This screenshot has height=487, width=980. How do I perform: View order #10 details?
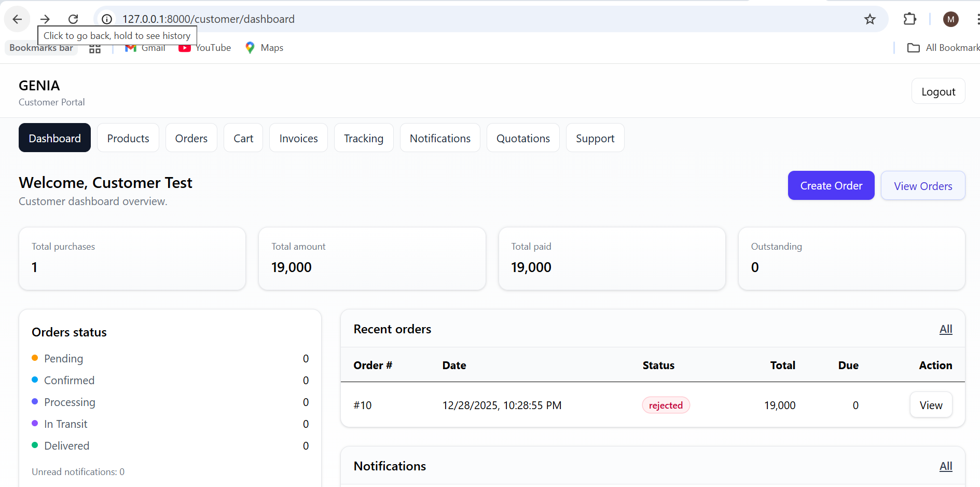click(x=931, y=405)
